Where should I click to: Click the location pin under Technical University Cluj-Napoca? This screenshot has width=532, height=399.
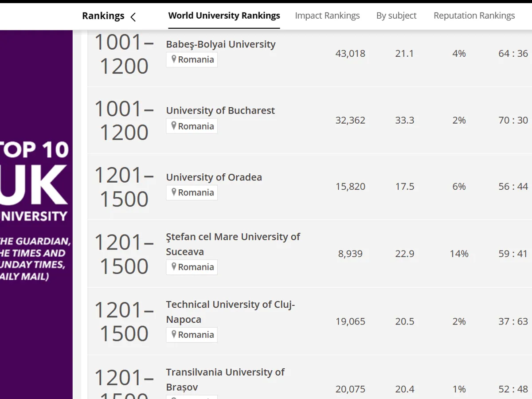pyautogui.click(x=174, y=335)
